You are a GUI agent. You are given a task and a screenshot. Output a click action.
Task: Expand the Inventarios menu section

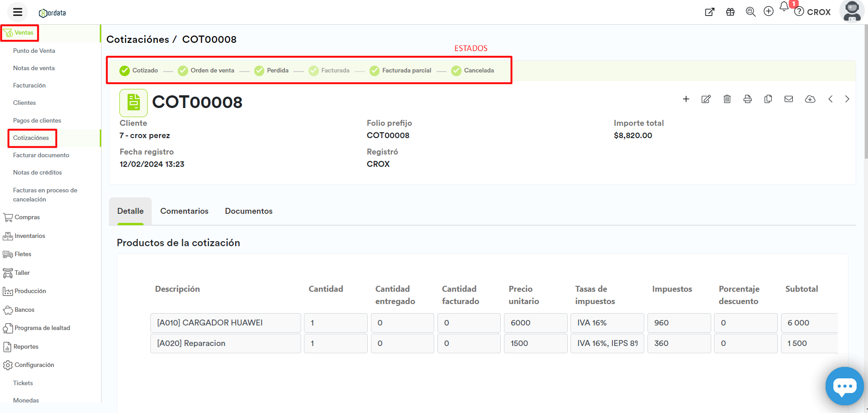(30, 236)
